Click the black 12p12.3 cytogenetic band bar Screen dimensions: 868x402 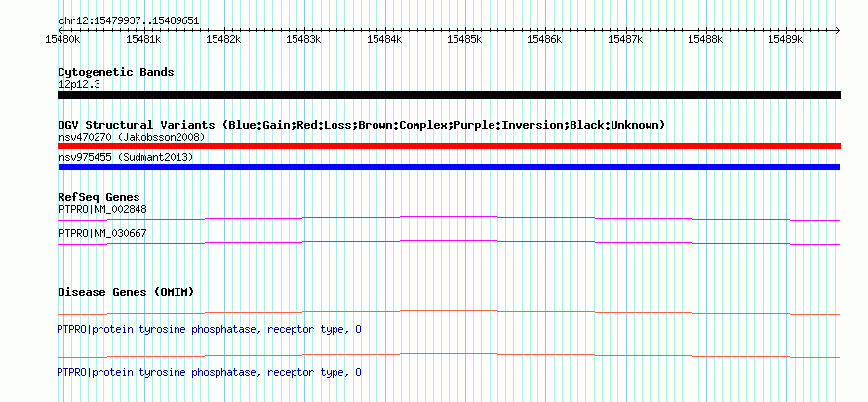click(x=449, y=95)
